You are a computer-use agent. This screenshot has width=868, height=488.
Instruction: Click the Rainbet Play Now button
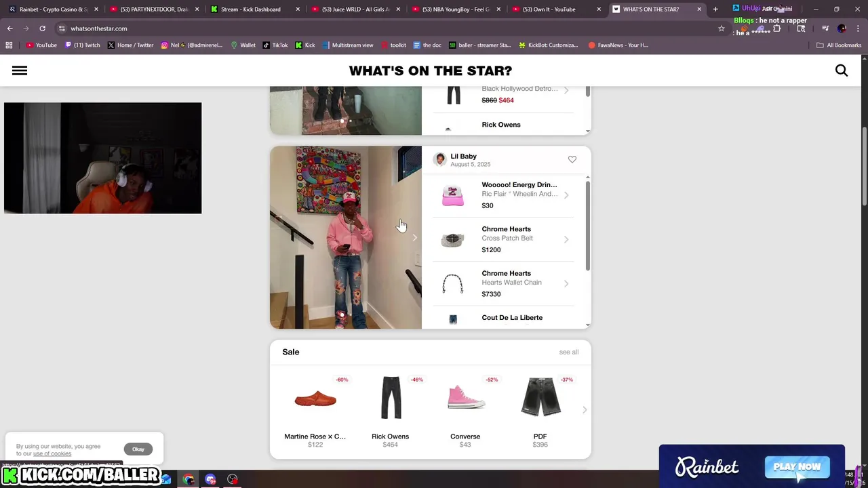pos(797,466)
